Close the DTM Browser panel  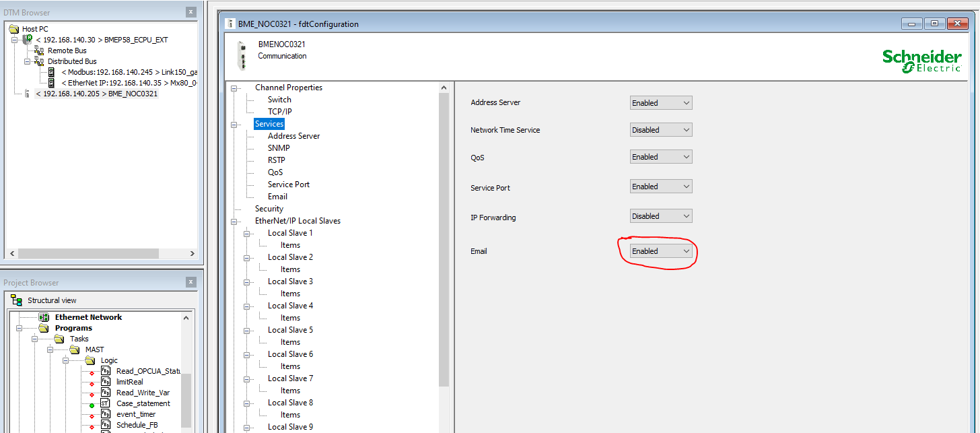click(191, 12)
